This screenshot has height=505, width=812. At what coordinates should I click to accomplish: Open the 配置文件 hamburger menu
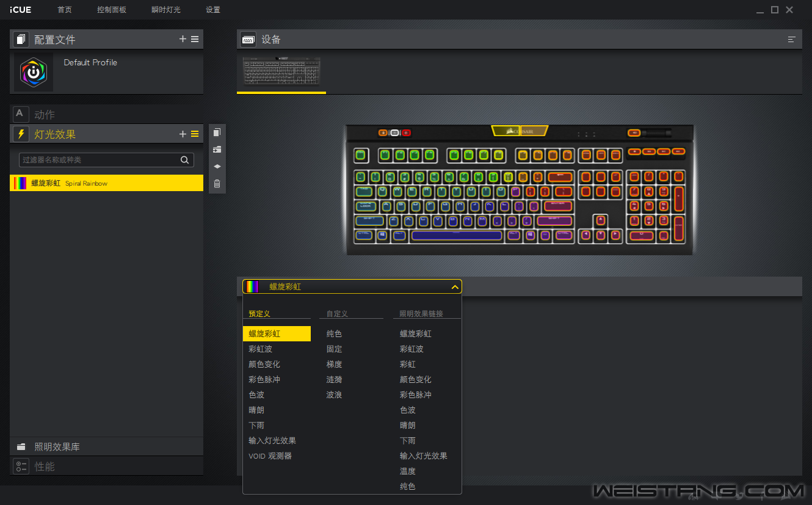[195, 39]
